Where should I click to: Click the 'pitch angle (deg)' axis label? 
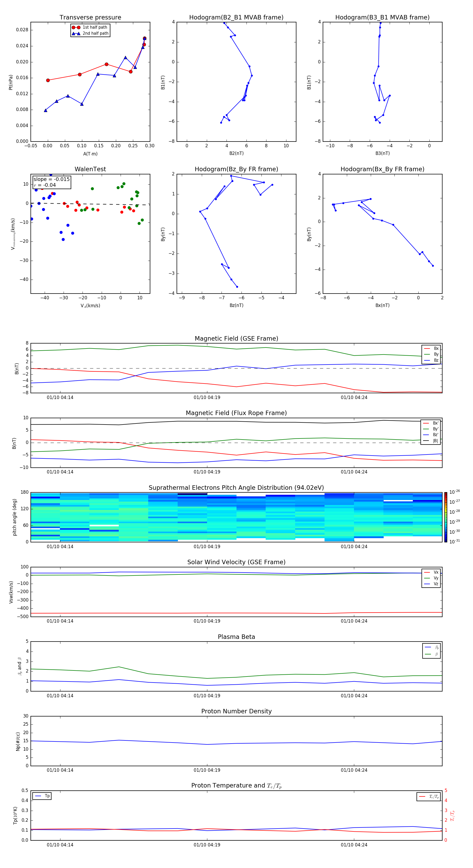14,517
